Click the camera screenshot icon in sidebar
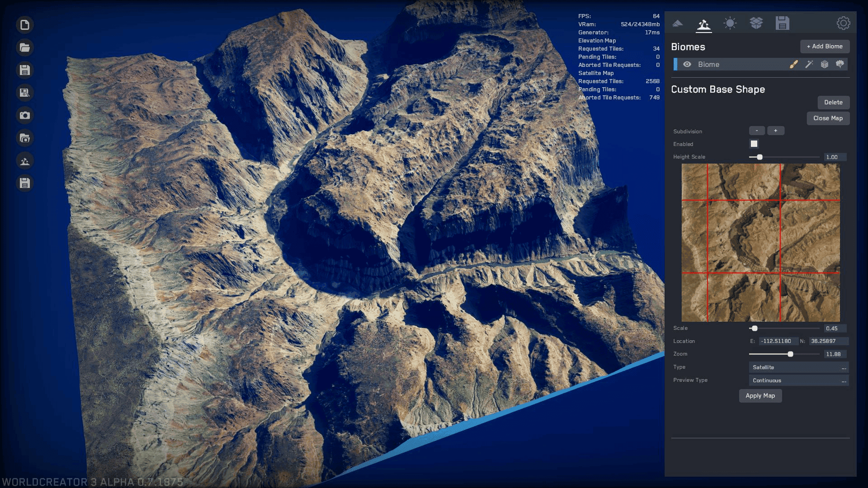The height and width of the screenshot is (488, 868). coord(25,116)
